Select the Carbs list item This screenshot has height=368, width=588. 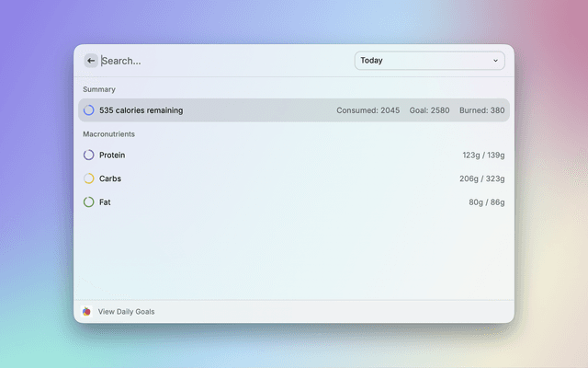tap(276, 178)
